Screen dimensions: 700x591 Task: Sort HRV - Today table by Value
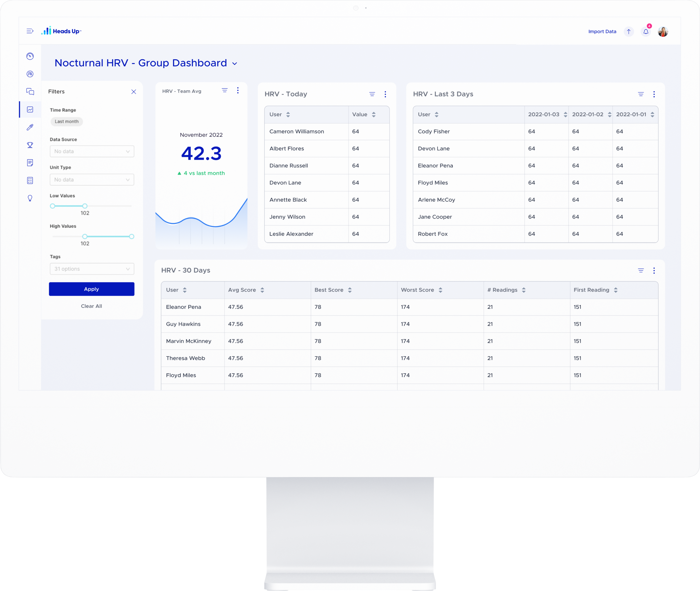point(374,115)
